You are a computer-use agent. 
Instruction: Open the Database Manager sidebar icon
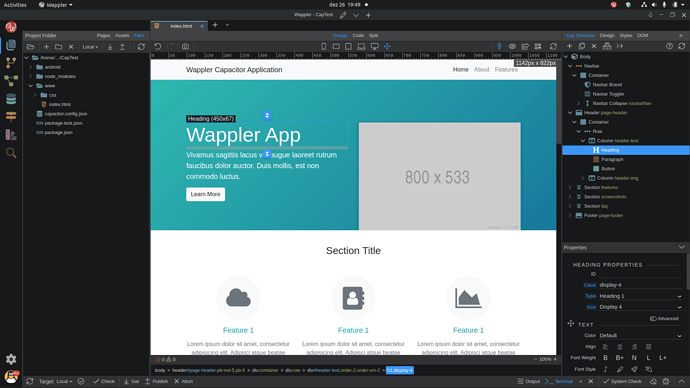(11, 99)
